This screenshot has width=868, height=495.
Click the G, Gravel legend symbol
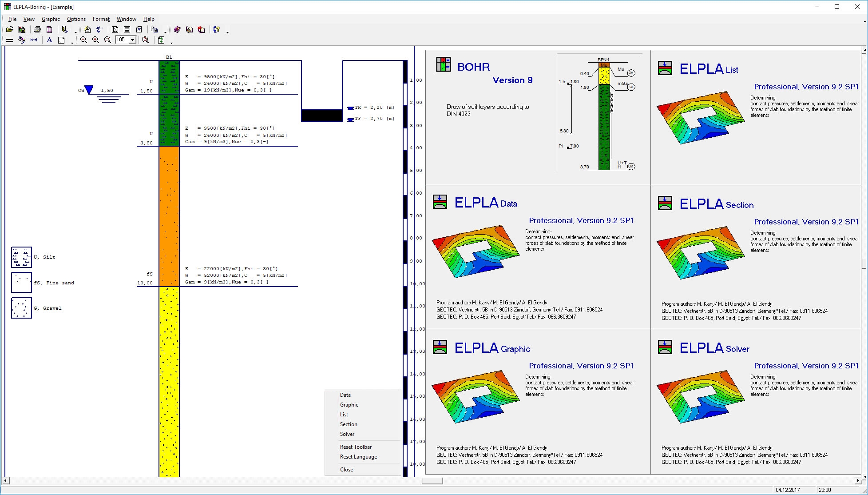(x=21, y=308)
